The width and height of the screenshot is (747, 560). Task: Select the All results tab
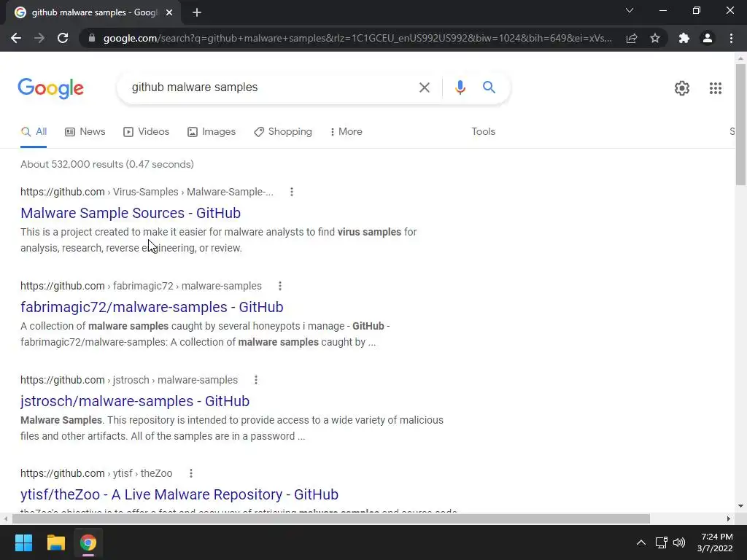pyautogui.click(x=34, y=132)
